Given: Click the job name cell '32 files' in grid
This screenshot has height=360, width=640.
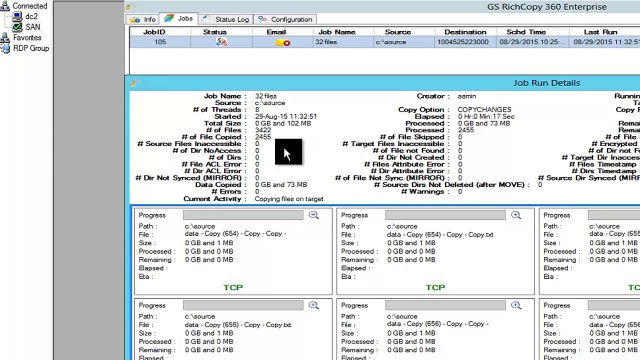Looking at the screenshot, I should (343, 42).
